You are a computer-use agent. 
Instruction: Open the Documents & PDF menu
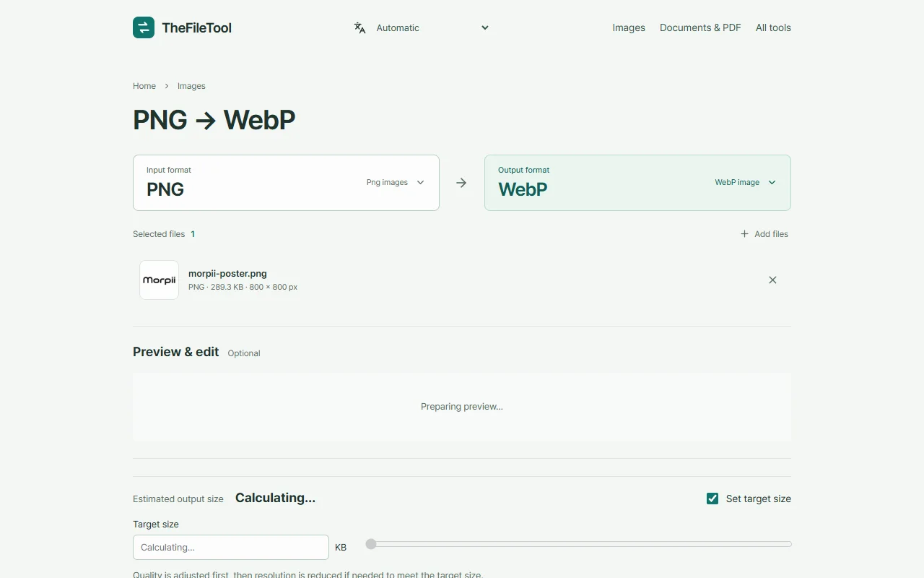point(700,27)
